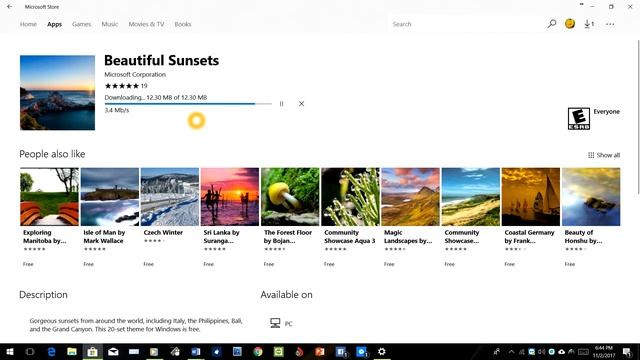Screen dimensions: 640x360
Task: Open the See more ellipsis menu
Action: 610,24
